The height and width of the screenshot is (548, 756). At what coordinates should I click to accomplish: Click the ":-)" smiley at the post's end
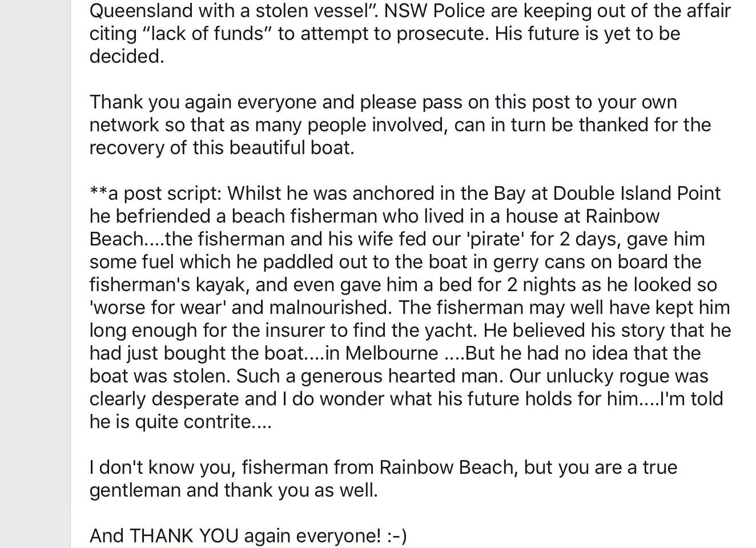[396, 536]
